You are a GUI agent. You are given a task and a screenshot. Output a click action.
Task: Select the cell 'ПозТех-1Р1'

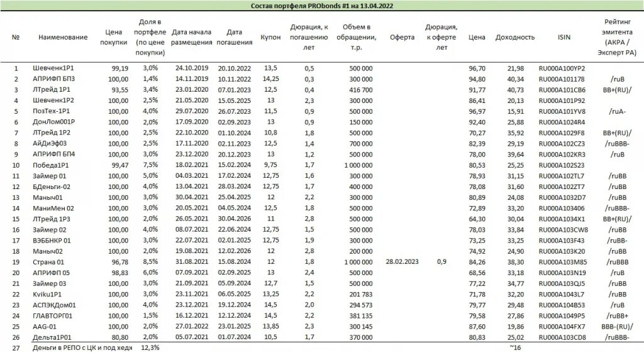(52, 111)
